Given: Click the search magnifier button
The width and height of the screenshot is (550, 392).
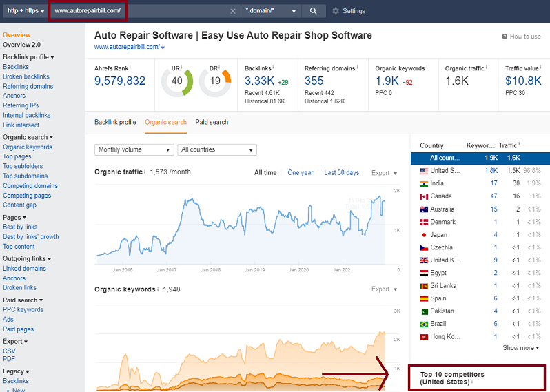Looking at the screenshot, I should click(313, 11).
